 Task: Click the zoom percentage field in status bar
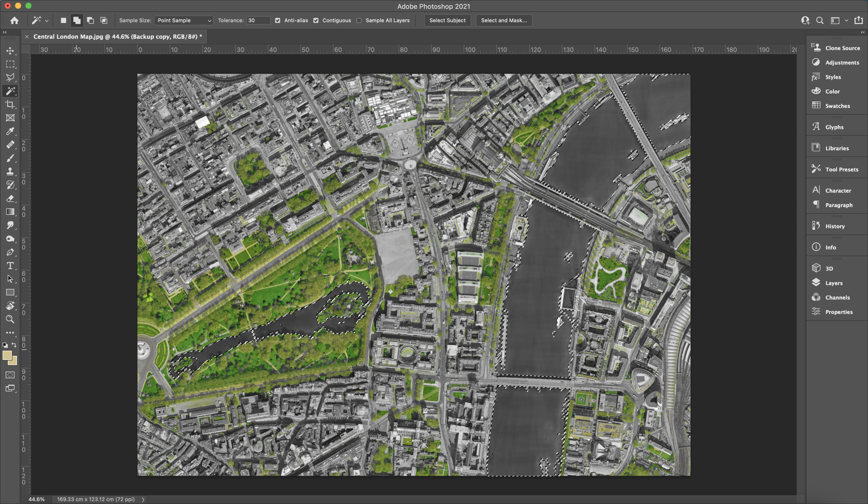(x=36, y=499)
